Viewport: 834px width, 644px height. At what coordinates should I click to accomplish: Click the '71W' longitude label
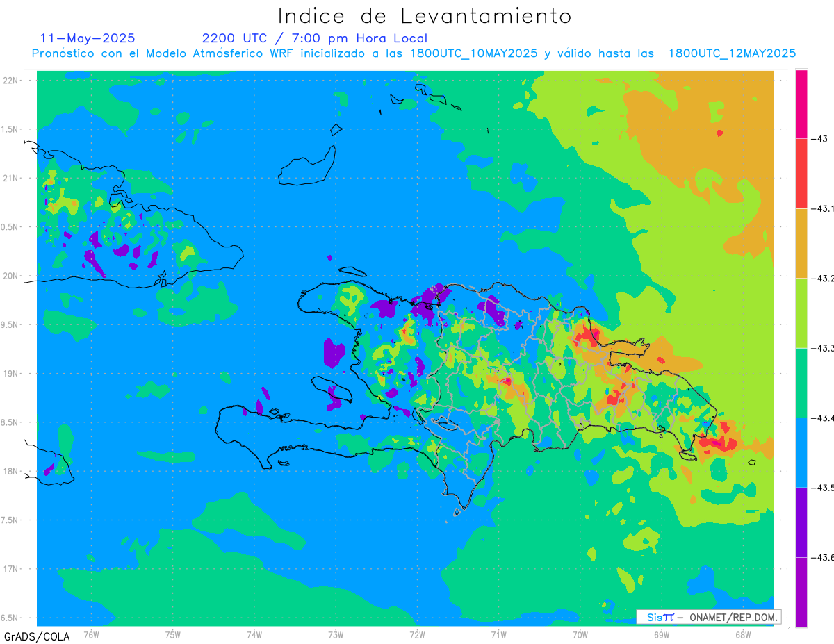[498, 635]
